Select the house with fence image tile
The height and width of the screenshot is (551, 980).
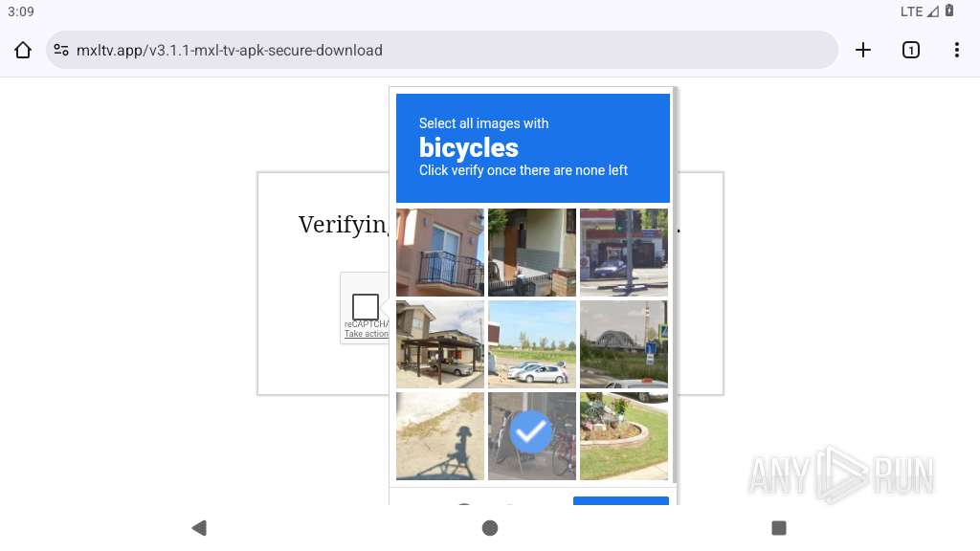532,253
